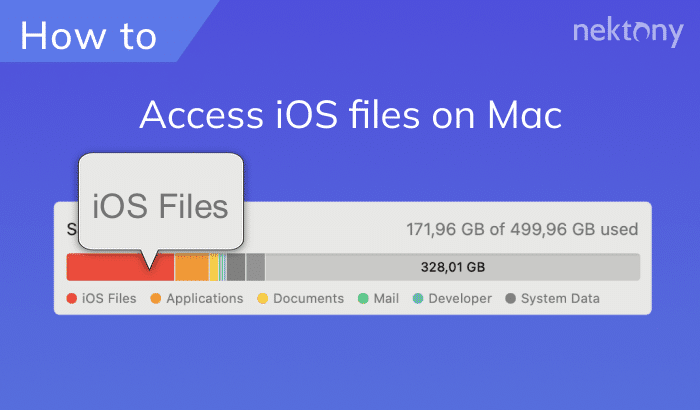The height and width of the screenshot is (410, 700).
Task: Select the orange Applications storage bar segment
Action: click(191, 267)
